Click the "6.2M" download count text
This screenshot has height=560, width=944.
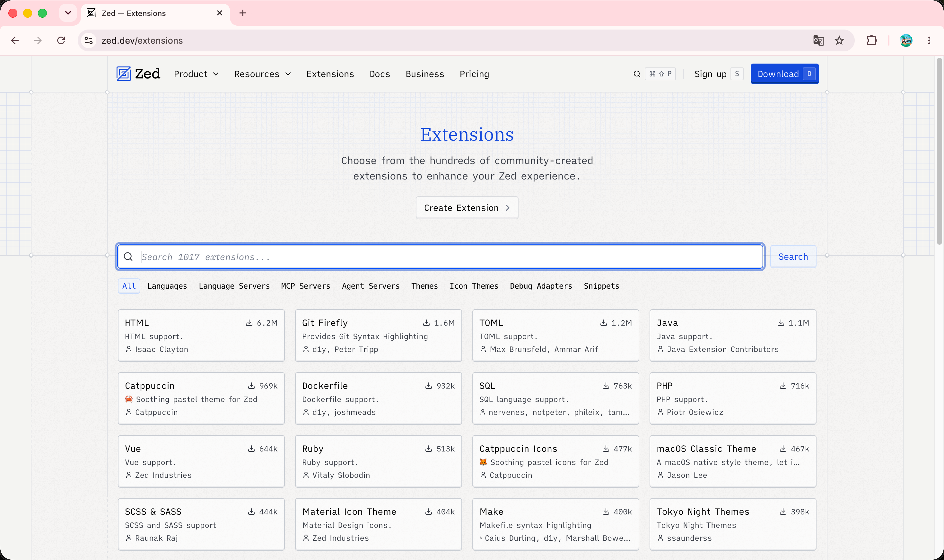[x=267, y=323]
